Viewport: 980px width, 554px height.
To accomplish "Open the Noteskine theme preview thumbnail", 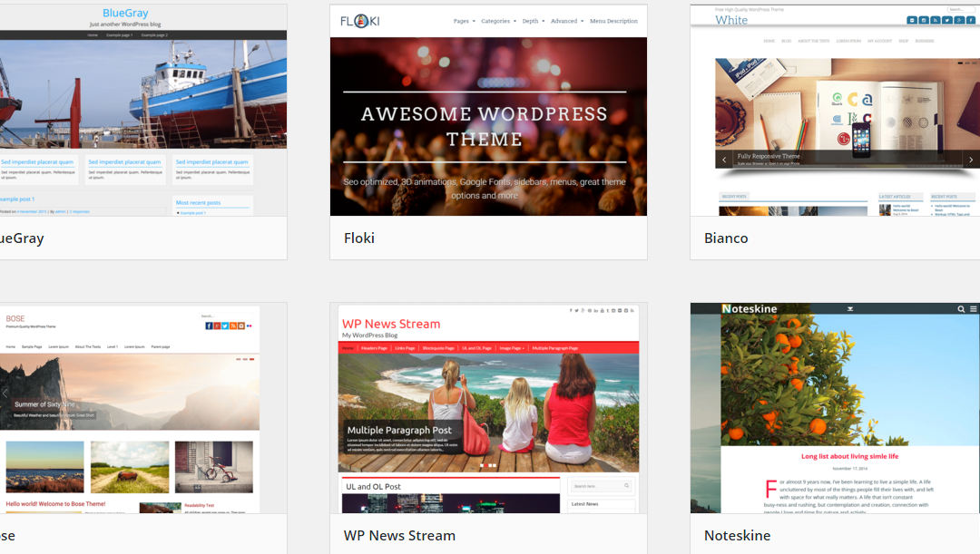I will (x=835, y=409).
